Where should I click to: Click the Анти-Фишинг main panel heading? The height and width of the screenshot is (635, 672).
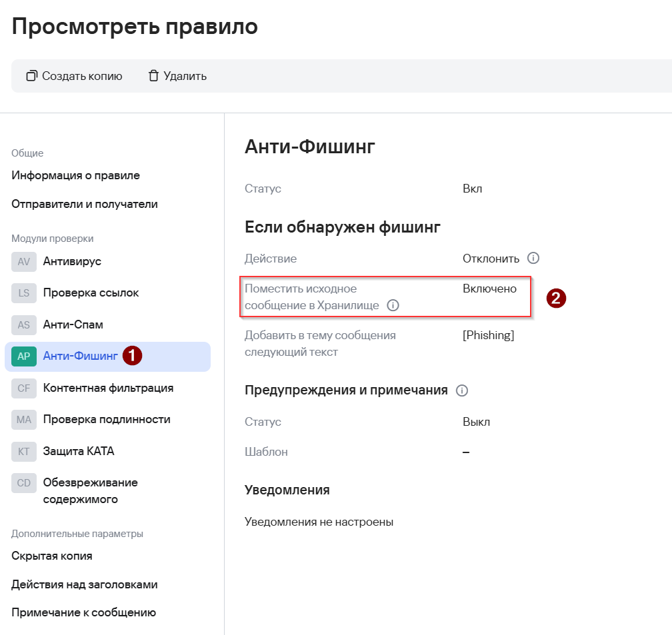point(310,147)
